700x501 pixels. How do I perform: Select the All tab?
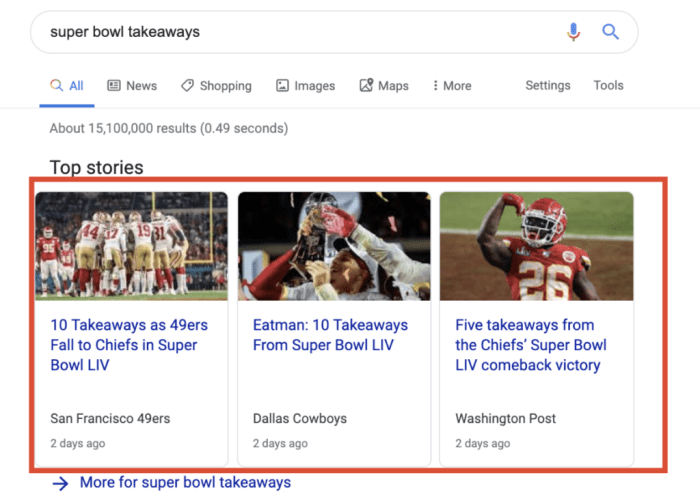pyautogui.click(x=67, y=86)
